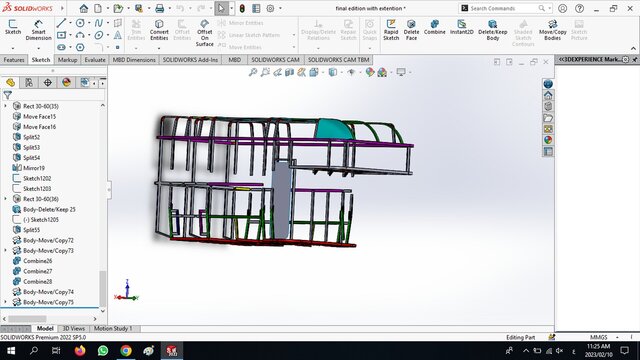Expand the Body-Move/Copy73 node

5,251
